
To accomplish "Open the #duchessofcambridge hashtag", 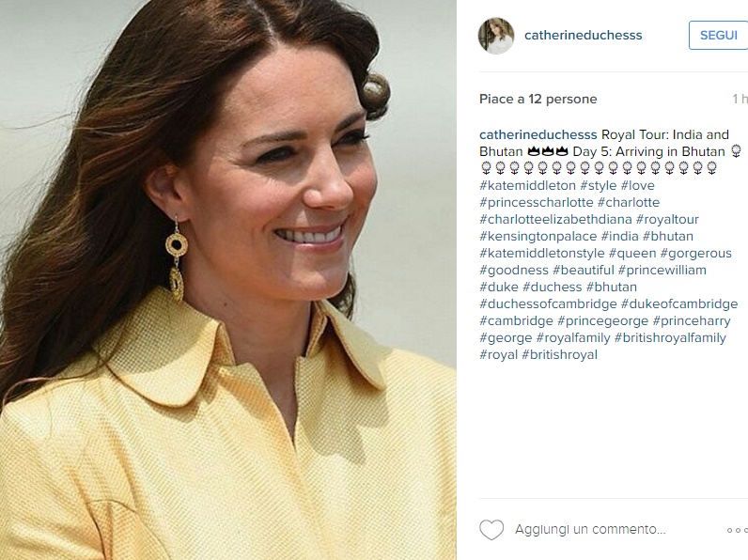I will click(x=548, y=303).
